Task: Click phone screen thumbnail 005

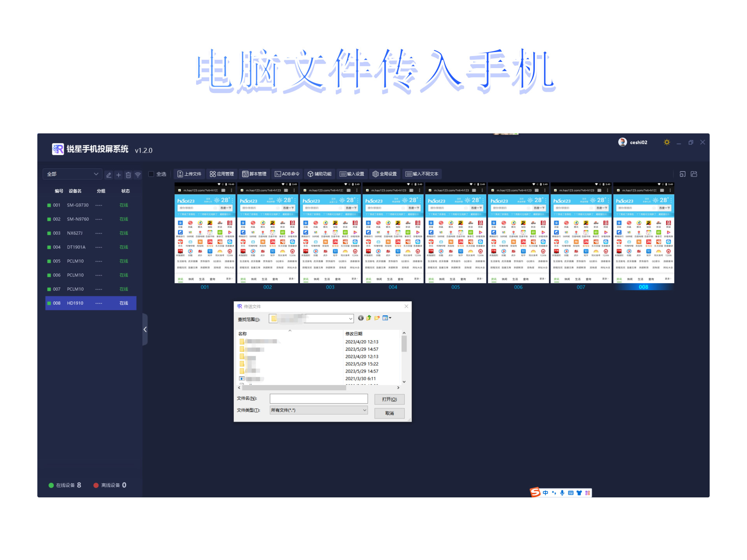Action: 456,233
